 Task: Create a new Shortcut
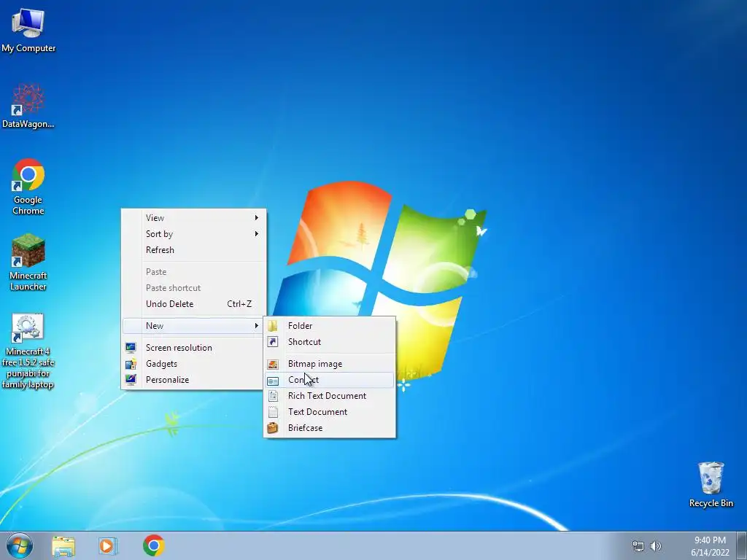pyautogui.click(x=329, y=342)
